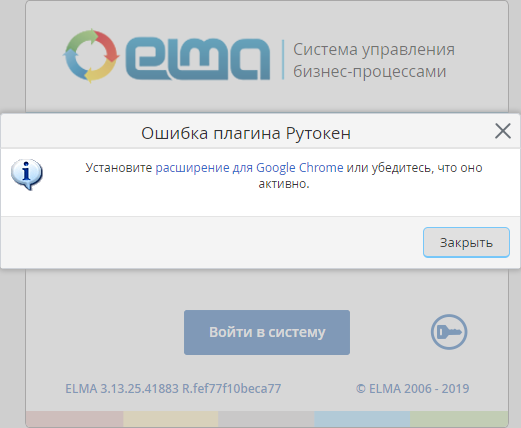The image size is (521, 428).
Task: Close the Рутокен plugin error dialog with X
Action: tap(503, 131)
